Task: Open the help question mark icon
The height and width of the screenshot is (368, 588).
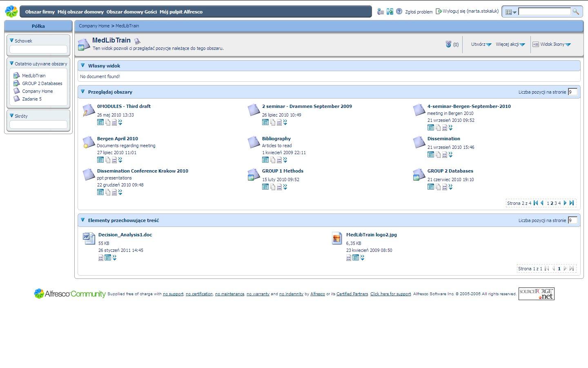Action: 399,11
